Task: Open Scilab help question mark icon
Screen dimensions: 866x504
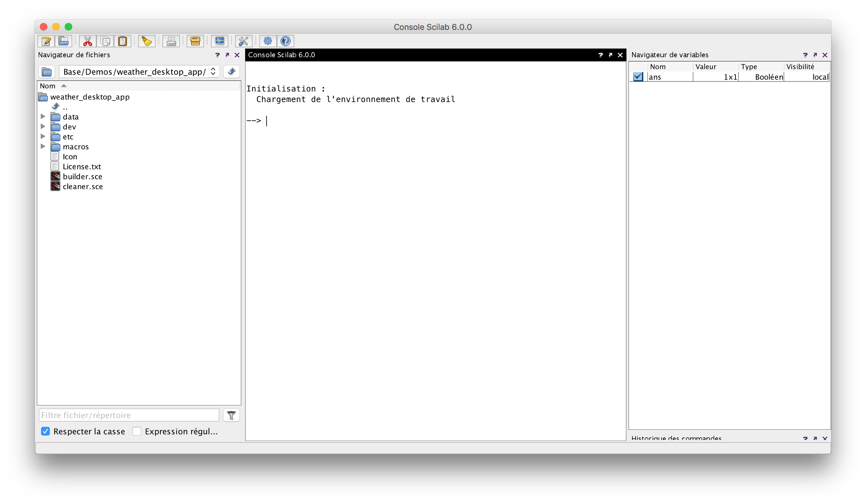Action: pos(285,41)
